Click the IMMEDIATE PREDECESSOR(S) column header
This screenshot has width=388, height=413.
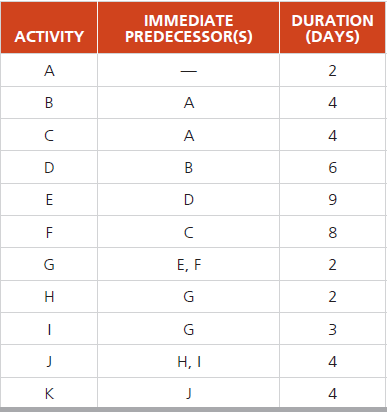[189, 29]
